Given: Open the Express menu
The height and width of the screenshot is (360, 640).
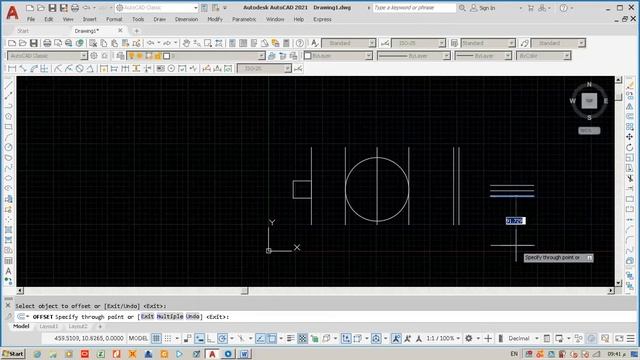Looking at the screenshot, I should [x=322, y=19].
